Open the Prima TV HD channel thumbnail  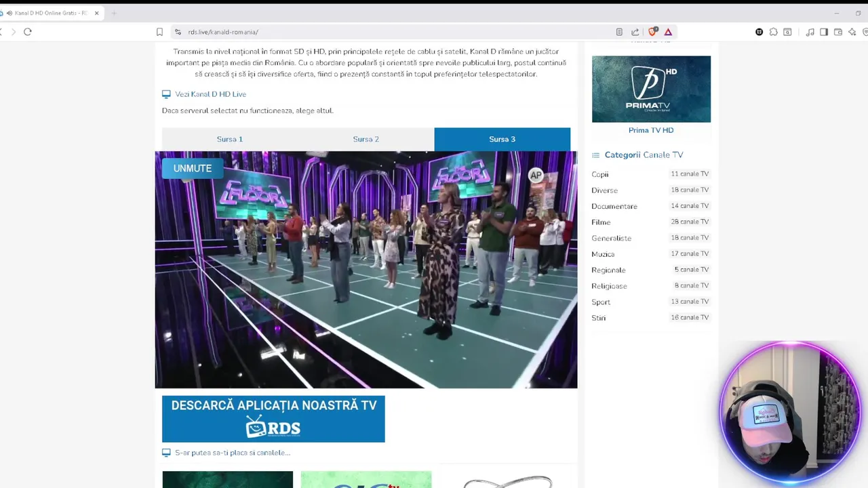[651, 89]
